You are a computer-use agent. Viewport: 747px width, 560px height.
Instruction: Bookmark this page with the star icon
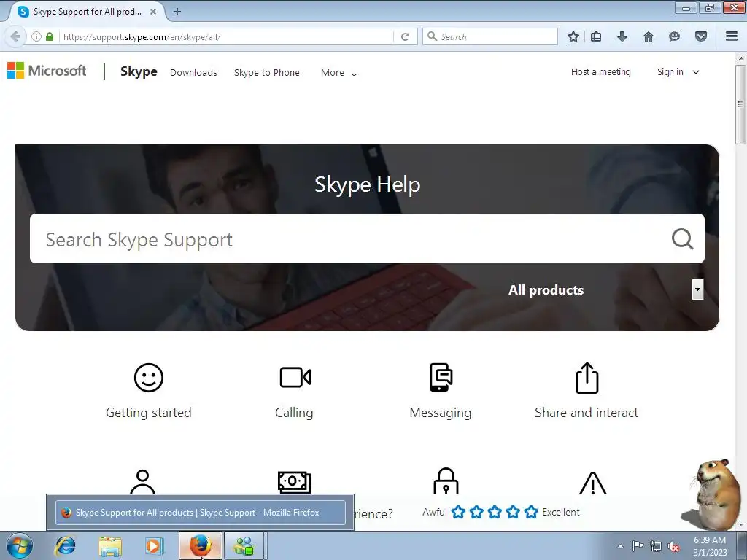(573, 36)
